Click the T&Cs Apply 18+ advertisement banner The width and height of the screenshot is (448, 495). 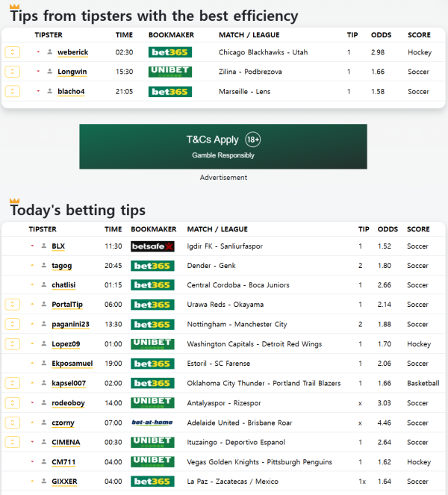[223, 146]
